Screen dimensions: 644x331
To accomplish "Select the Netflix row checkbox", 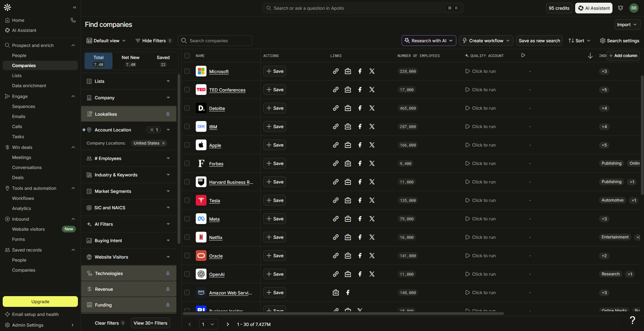I will tap(187, 237).
